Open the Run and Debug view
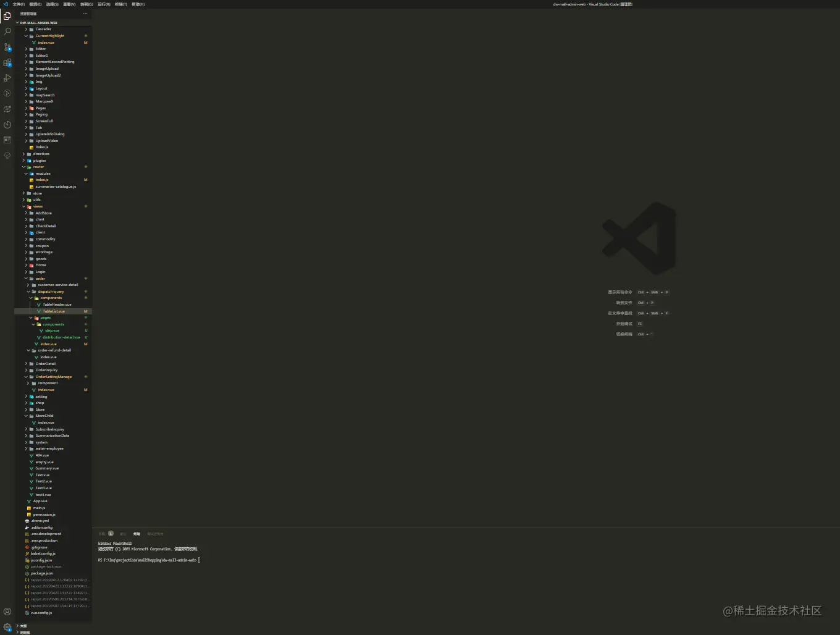 click(x=7, y=78)
